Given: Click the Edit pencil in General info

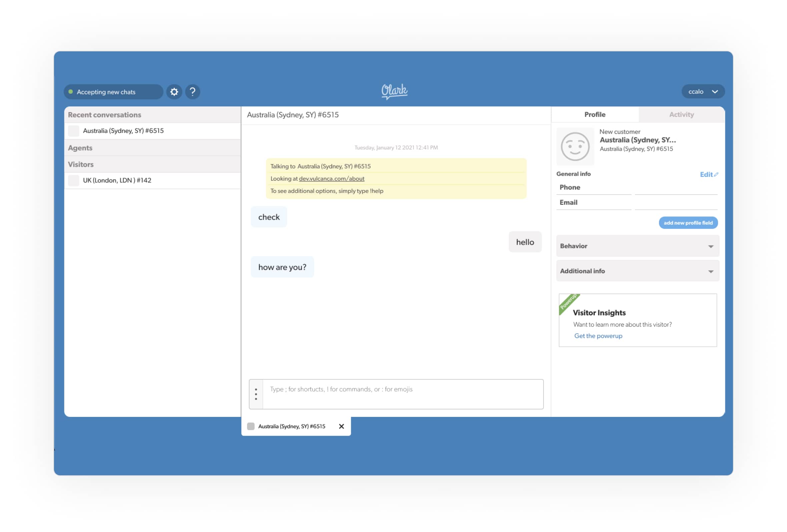Looking at the screenshot, I should coord(709,174).
